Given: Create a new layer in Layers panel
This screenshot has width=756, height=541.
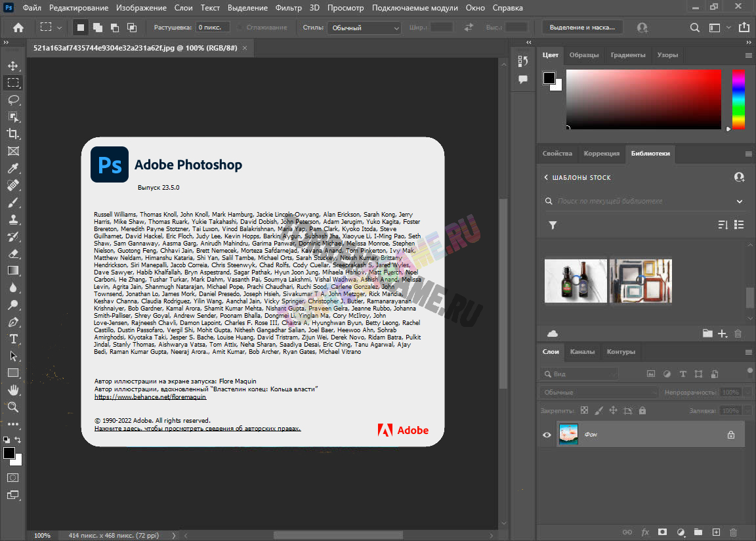Looking at the screenshot, I should [716, 532].
